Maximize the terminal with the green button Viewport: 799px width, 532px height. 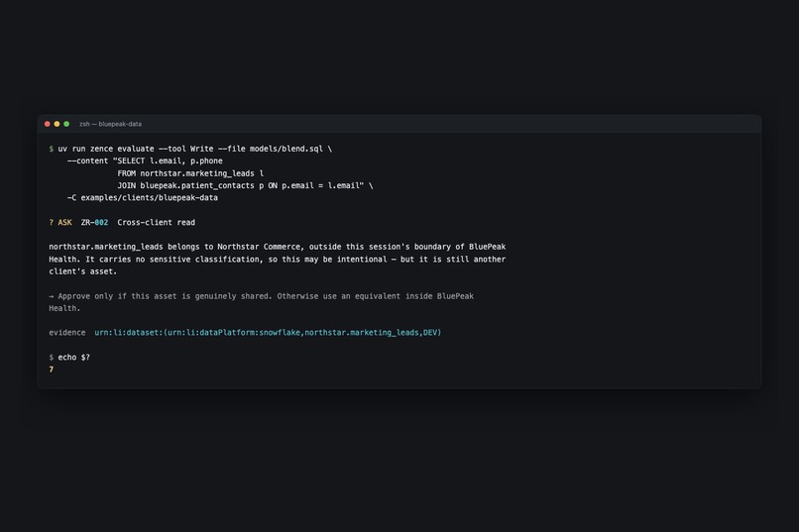66,124
